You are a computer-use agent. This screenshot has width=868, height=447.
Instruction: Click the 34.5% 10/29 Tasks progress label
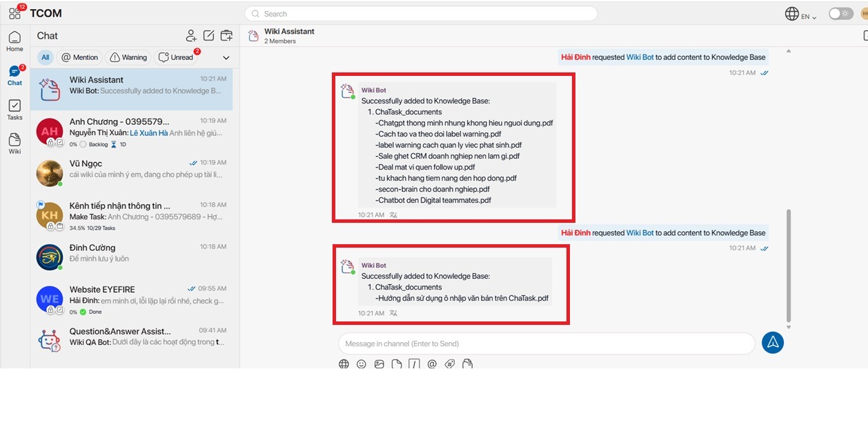point(92,228)
